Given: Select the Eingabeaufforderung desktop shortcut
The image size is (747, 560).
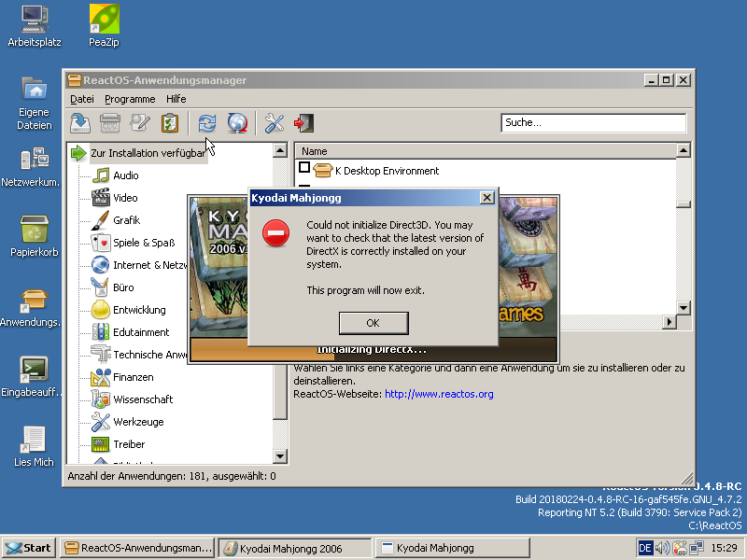Looking at the screenshot, I should click(32, 377).
